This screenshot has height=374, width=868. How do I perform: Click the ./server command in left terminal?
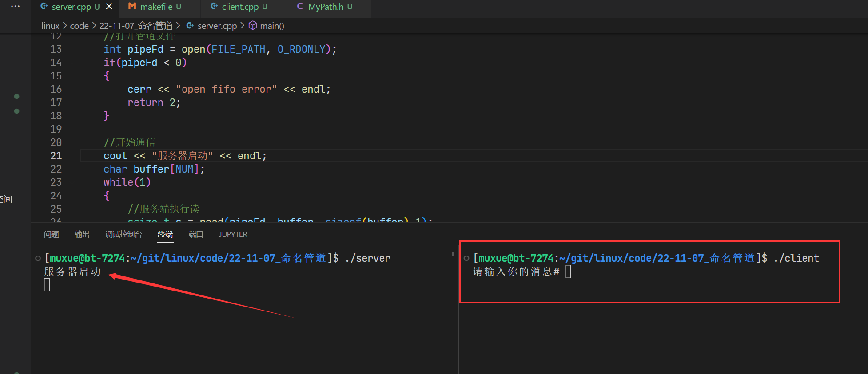[x=368, y=258]
